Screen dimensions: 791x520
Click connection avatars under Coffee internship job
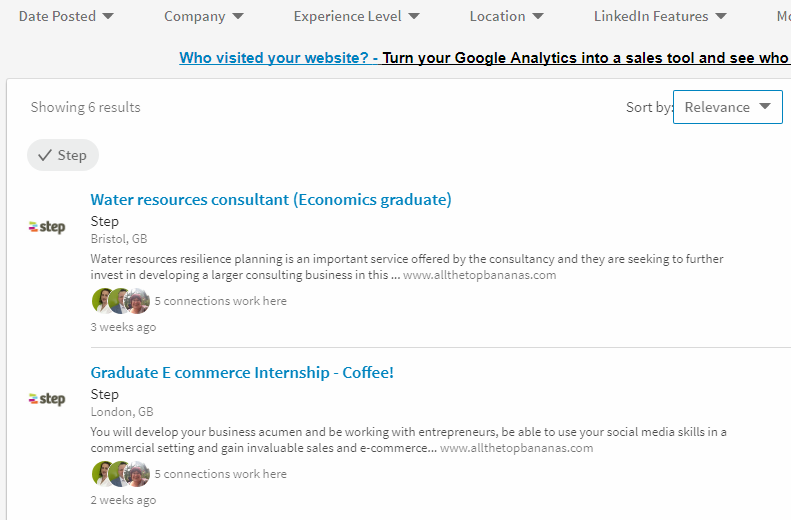coord(120,474)
